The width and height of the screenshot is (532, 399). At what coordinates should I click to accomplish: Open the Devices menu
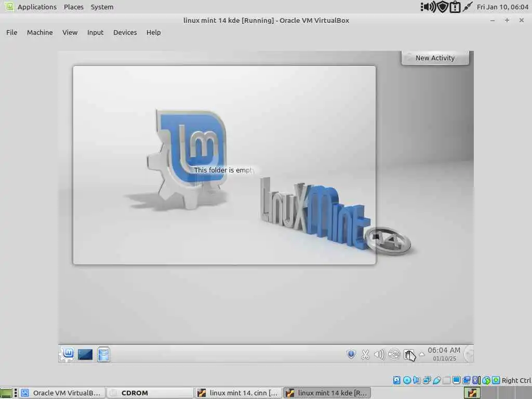coord(125,33)
